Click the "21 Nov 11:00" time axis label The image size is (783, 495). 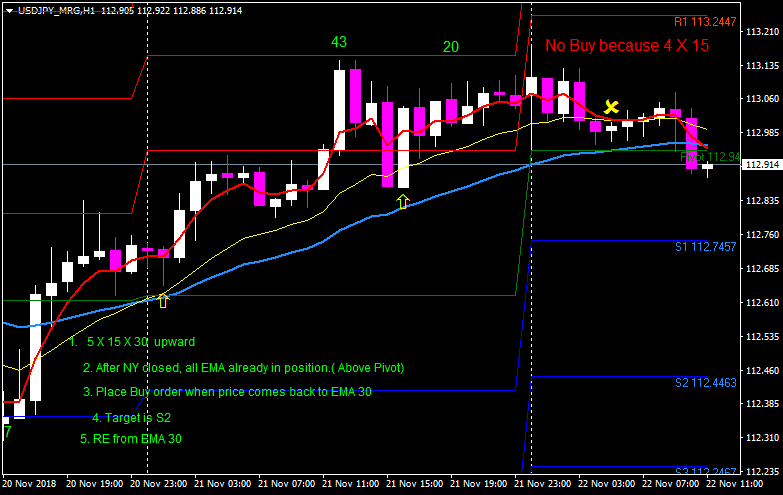[351, 484]
